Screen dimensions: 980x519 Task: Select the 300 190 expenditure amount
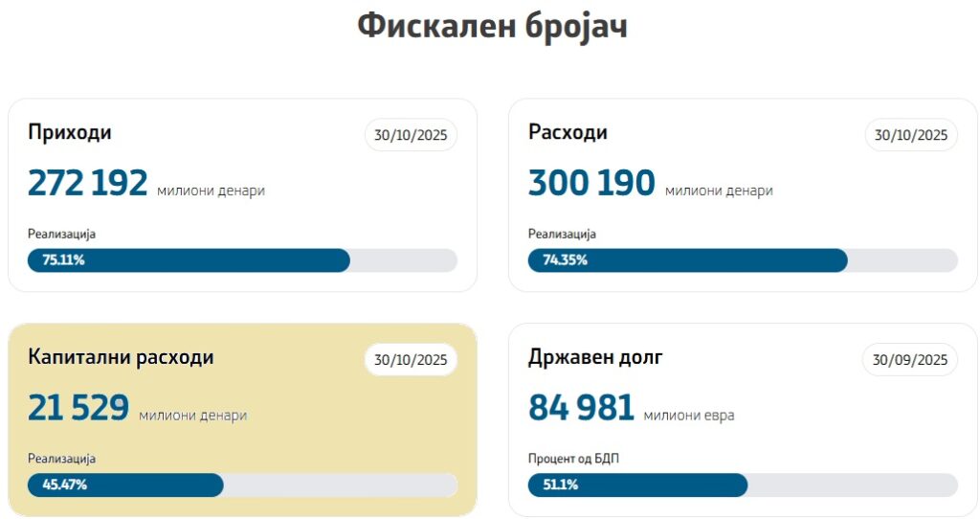tap(591, 183)
